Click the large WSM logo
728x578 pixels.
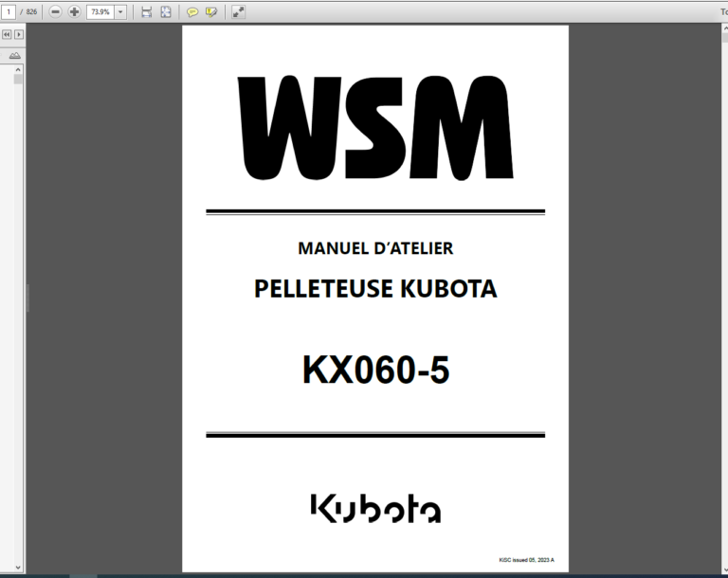[375, 128]
